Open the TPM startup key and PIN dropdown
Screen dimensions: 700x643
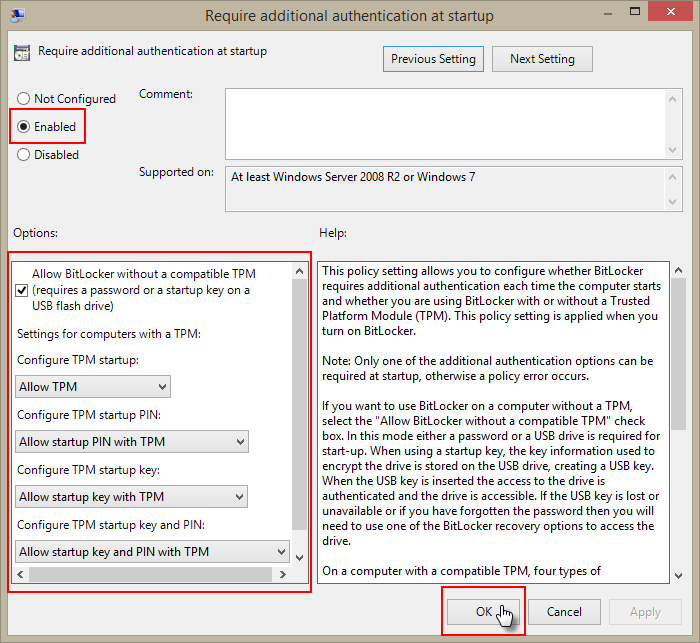[152, 551]
